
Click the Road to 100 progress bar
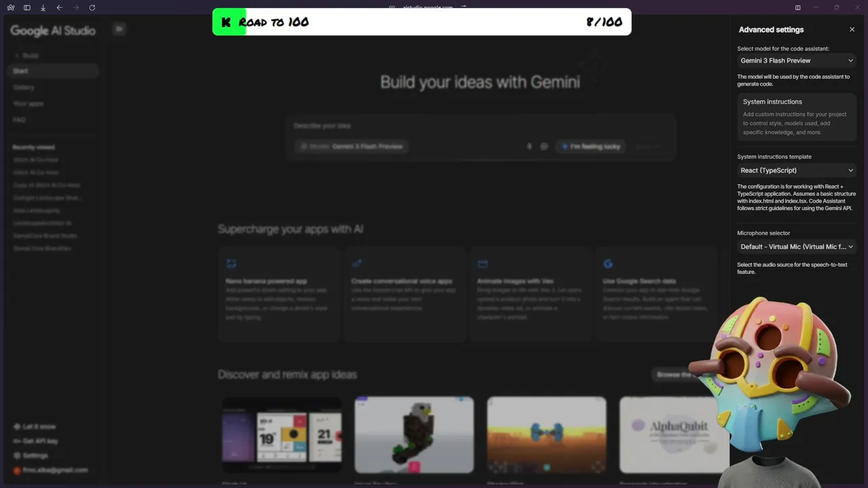(x=422, y=22)
